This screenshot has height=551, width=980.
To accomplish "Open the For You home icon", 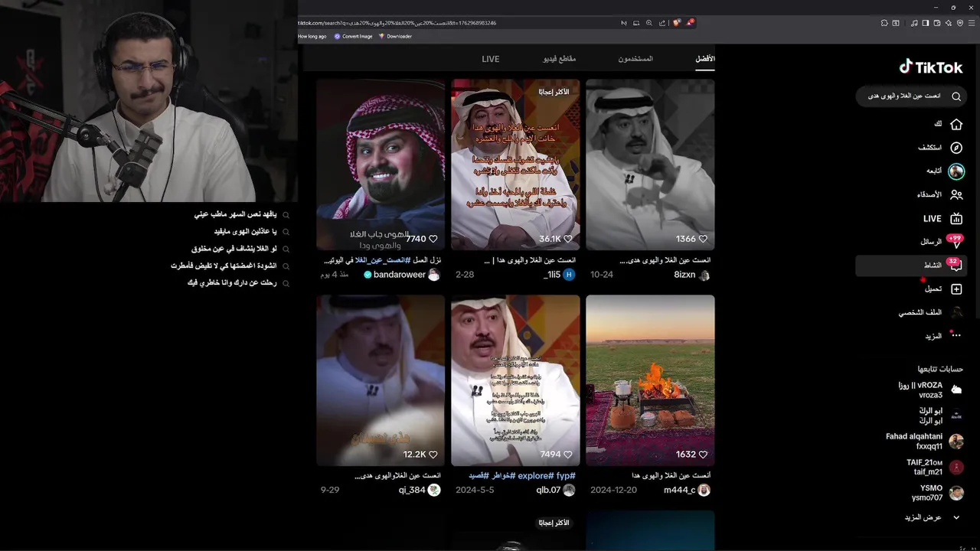I will 956,124.
